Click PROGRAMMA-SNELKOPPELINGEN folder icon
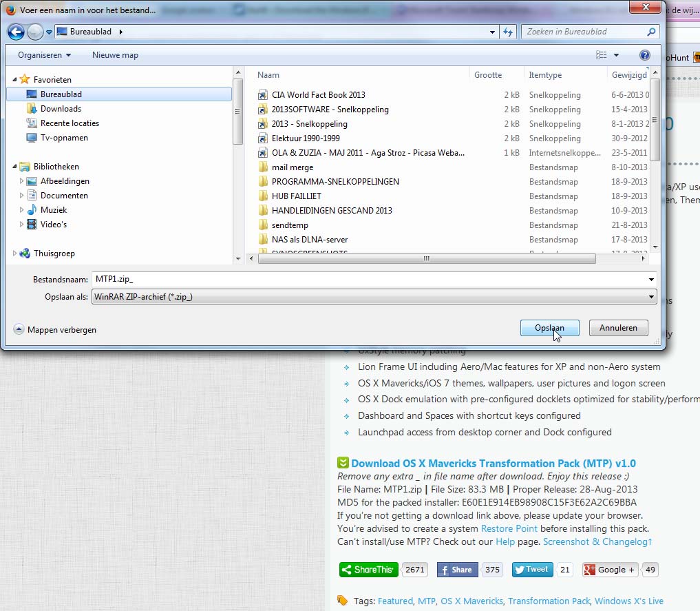The width and height of the screenshot is (700, 611). (263, 182)
